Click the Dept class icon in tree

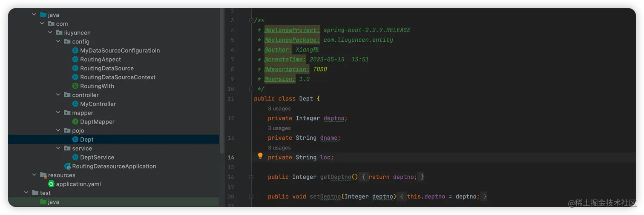[x=75, y=140]
